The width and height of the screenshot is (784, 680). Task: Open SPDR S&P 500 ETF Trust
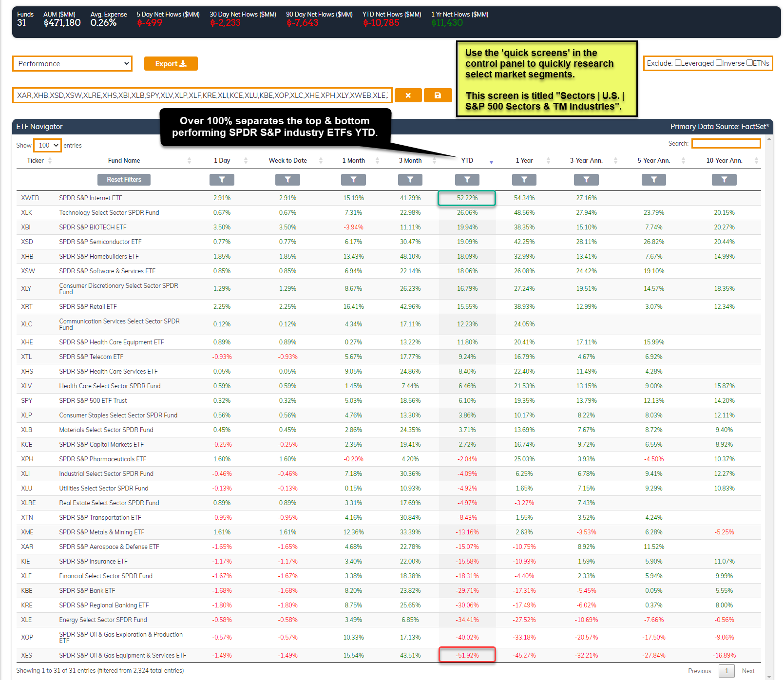click(93, 401)
